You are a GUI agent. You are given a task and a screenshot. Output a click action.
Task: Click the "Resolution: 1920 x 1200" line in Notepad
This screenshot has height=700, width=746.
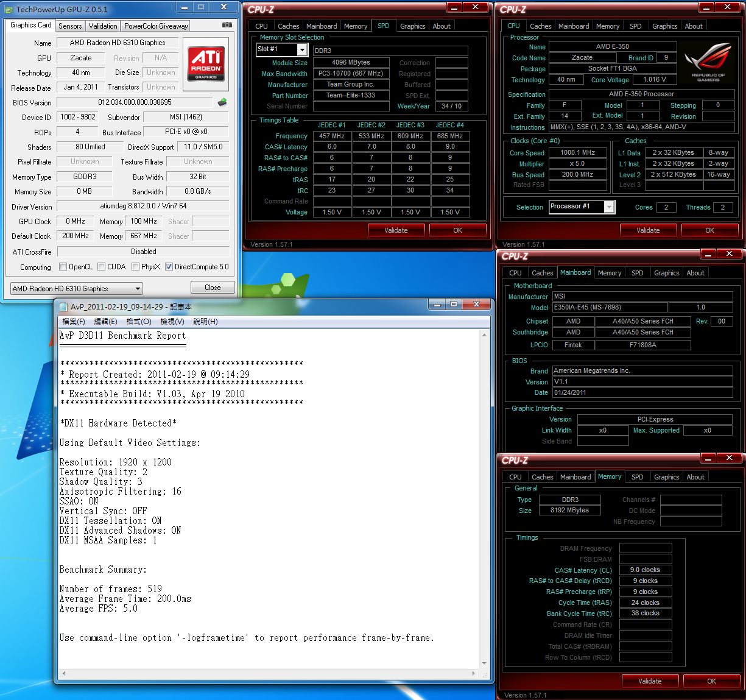(116, 462)
